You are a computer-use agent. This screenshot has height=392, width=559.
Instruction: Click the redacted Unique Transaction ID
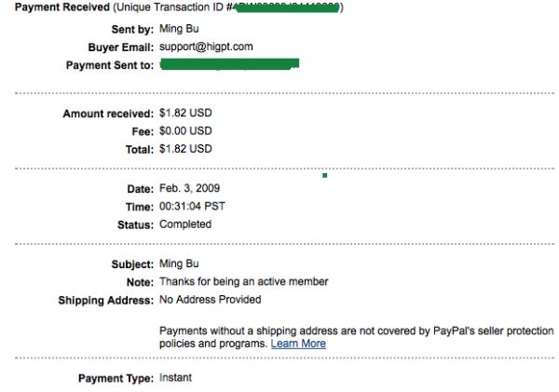(279, 7)
